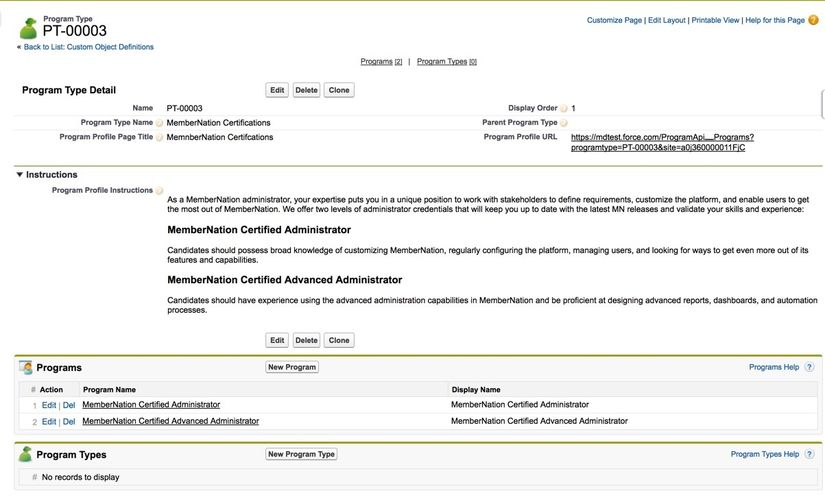Screen dimensions: 825x498
Task: Open the Help for this Page question mark icon
Action: [813, 20]
